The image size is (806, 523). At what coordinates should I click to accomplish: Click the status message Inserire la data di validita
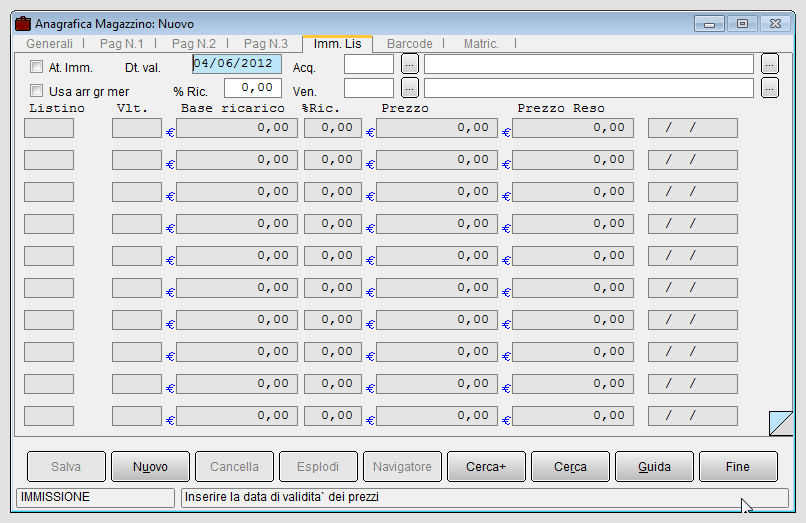click(x=282, y=497)
